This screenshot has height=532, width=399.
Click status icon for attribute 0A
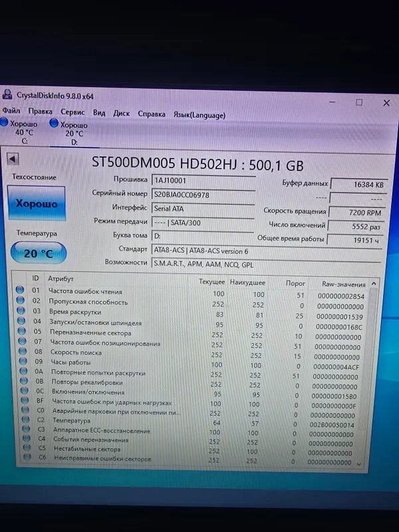[23, 370]
